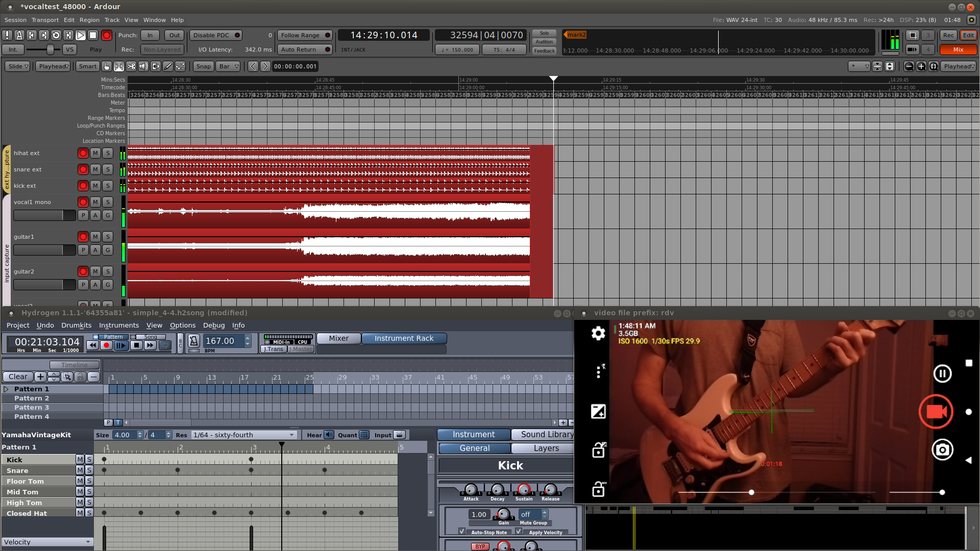Open the Velocity property dropdown
Viewport: 980px width, 551px height.
click(x=47, y=542)
